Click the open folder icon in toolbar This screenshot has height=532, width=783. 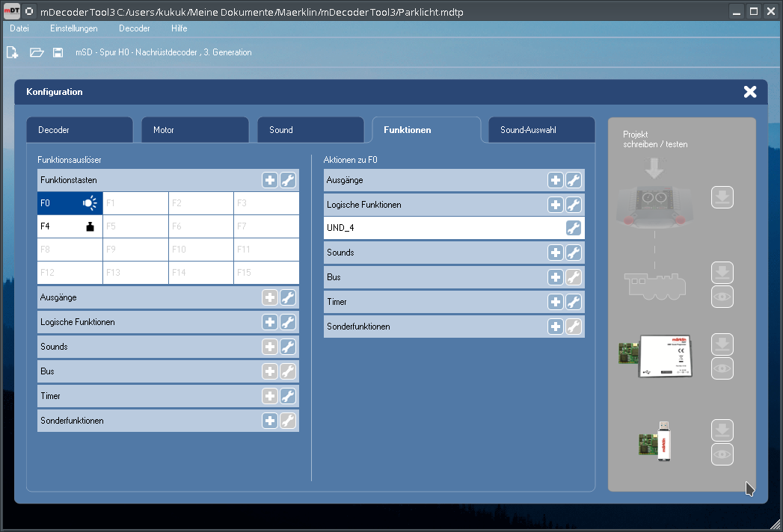37,52
